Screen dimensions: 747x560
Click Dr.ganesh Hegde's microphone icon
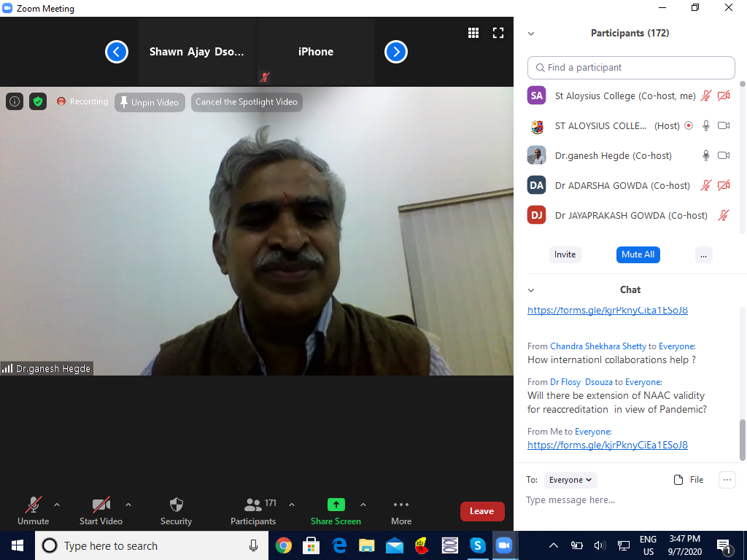pyautogui.click(x=706, y=155)
